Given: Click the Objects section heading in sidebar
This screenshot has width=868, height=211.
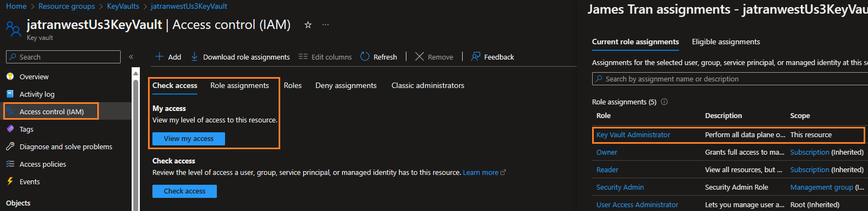Looking at the screenshot, I should tap(18, 203).
